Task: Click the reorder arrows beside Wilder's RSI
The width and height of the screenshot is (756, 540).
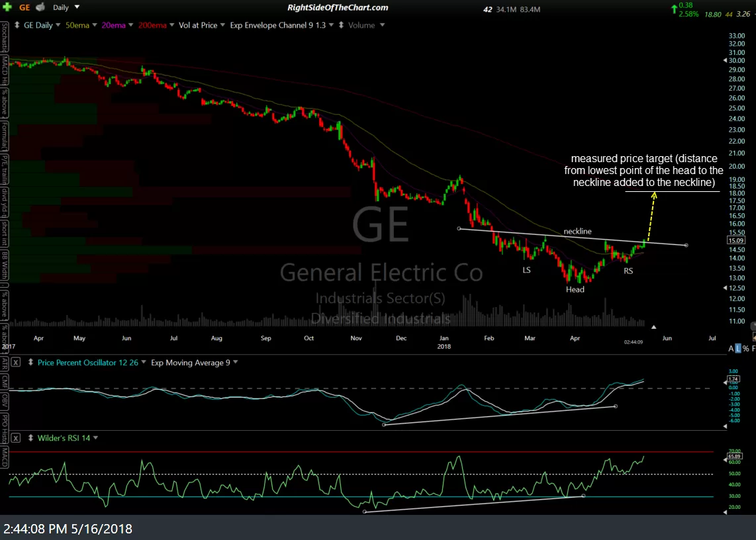Action: click(x=30, y=438)
